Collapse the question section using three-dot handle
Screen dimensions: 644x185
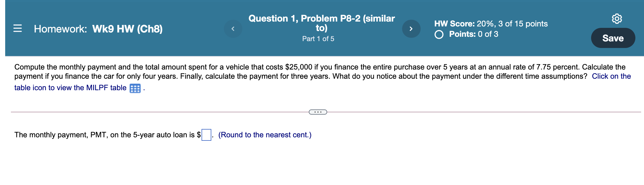click(x=318, y=112)
